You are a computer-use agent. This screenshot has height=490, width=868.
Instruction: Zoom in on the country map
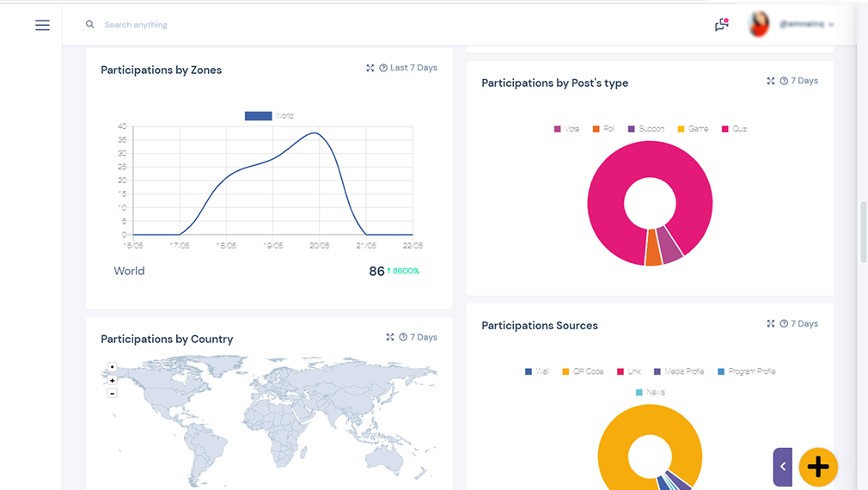(113, 380)
